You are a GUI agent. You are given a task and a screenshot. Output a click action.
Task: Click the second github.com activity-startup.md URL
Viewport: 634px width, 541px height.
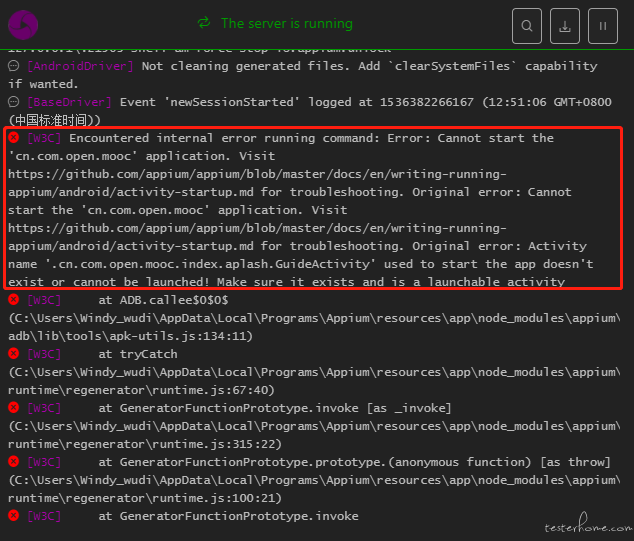(x=257, y=237)
